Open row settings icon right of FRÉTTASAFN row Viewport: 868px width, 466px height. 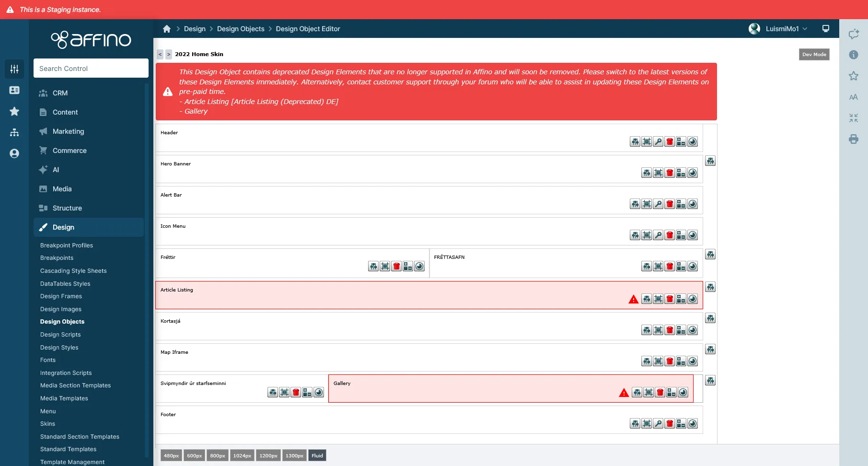710,254
